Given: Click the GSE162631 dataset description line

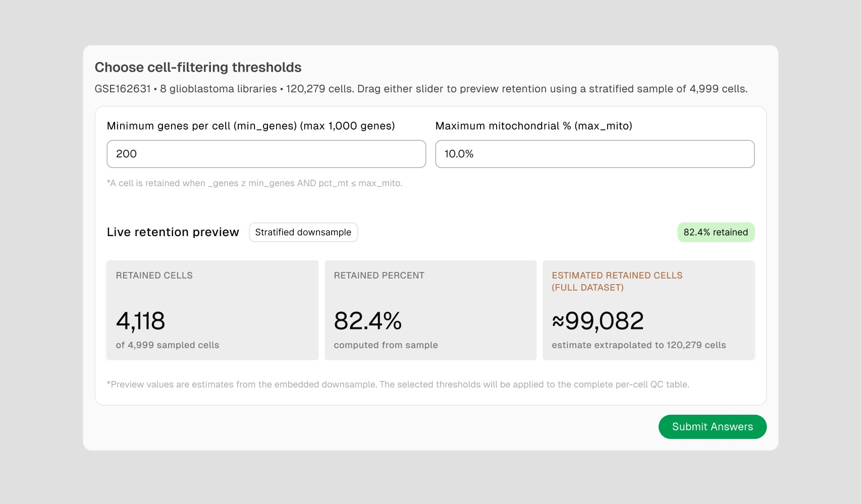Looking at the screenshot, I should [x=421, y=89].
